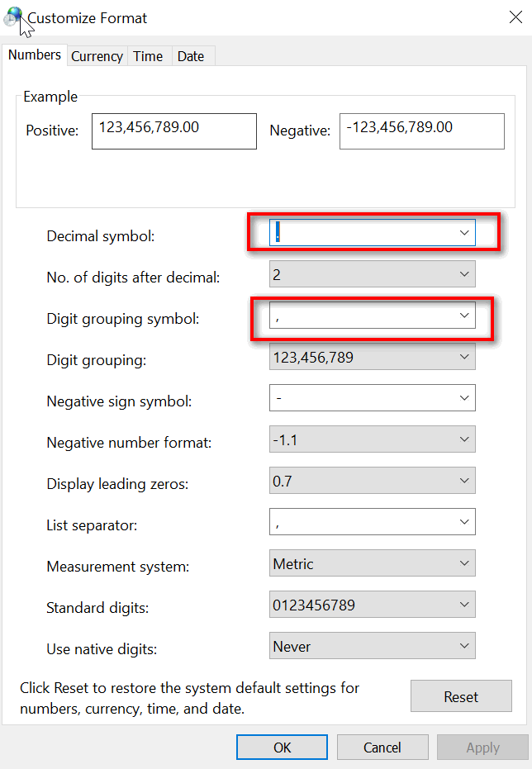This screenshot has height=769, width=532.
Task: Confirm changes with the OK button
Action: pos(283,747)
